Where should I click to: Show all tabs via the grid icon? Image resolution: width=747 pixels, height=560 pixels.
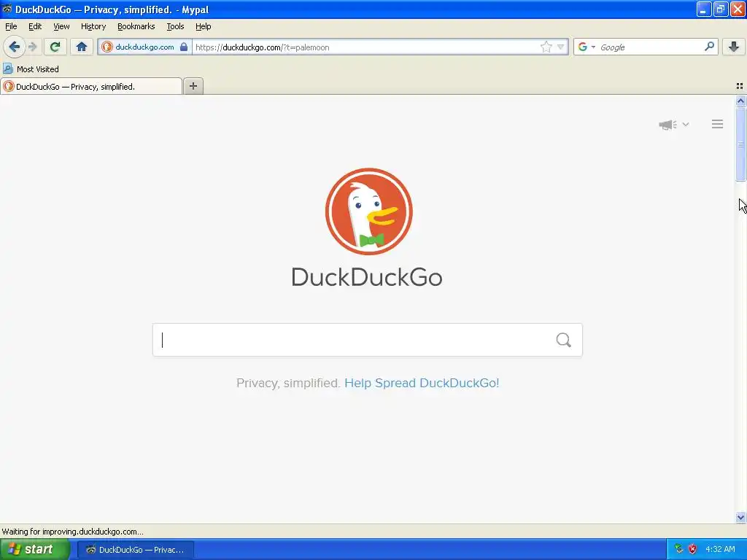[x=740, y=86]
